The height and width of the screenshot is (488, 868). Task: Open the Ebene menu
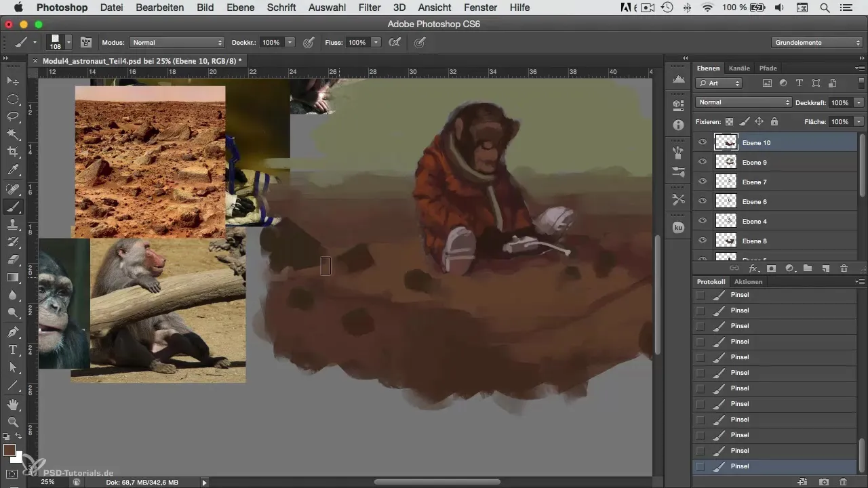(240, 7)
